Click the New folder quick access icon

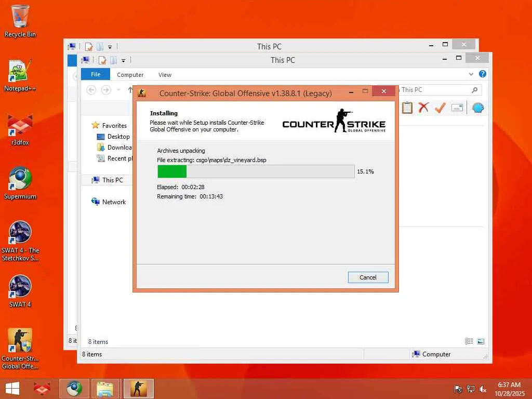click(113, 60)
